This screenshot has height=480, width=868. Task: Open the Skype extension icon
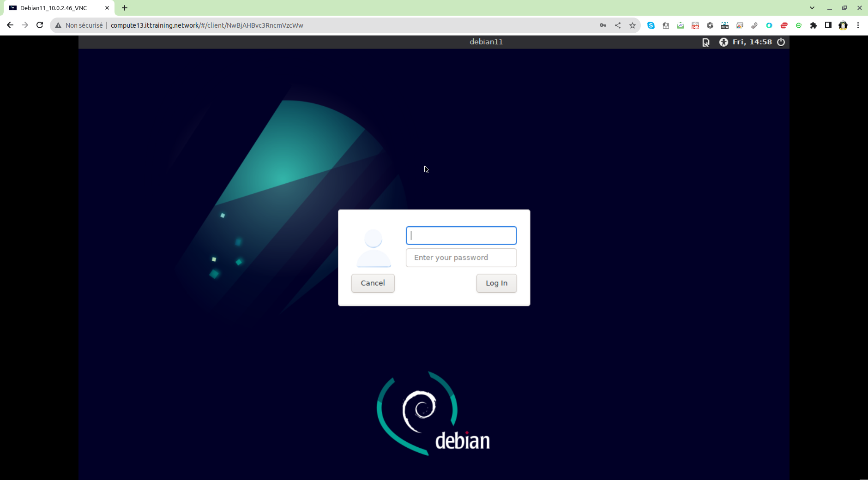point(651,25)
